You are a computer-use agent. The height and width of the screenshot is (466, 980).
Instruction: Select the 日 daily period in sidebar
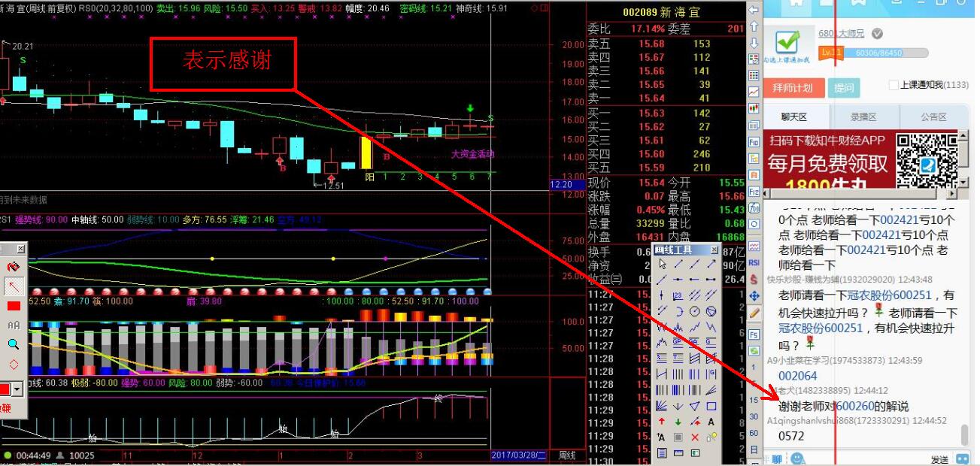tap(754, 449)
